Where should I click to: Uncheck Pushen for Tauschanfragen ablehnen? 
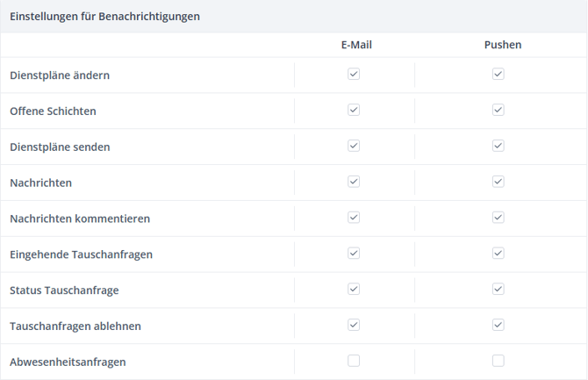pyautogui.click(x=498, y=325)
